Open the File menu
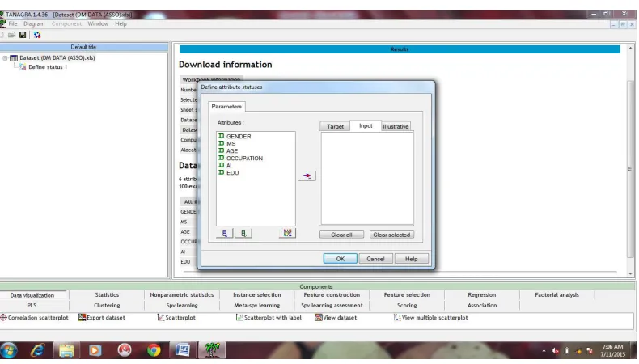639x364 pixels. 13,24
